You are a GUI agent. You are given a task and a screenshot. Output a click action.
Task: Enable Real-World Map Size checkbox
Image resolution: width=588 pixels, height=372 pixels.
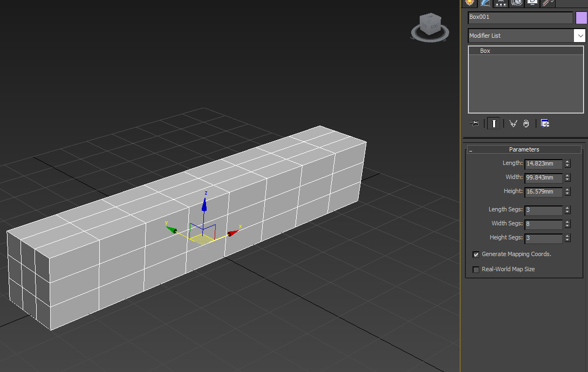coord(476,270)
